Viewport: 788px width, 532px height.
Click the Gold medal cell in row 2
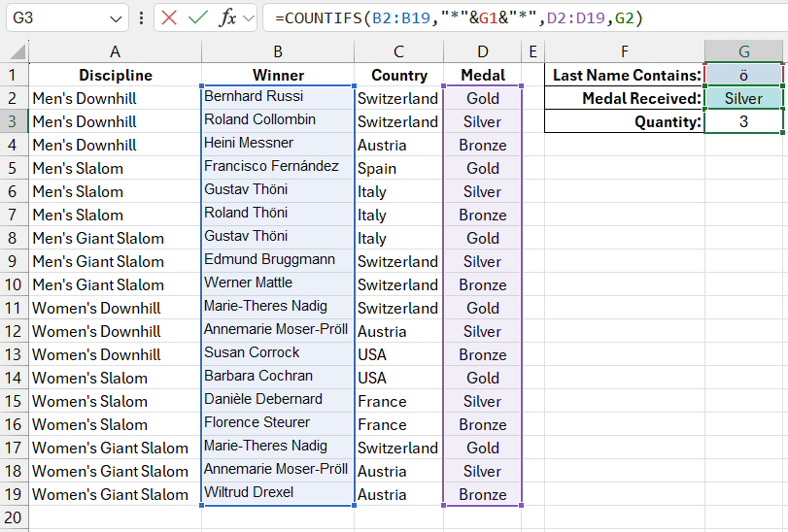click(x=483, y=98)
